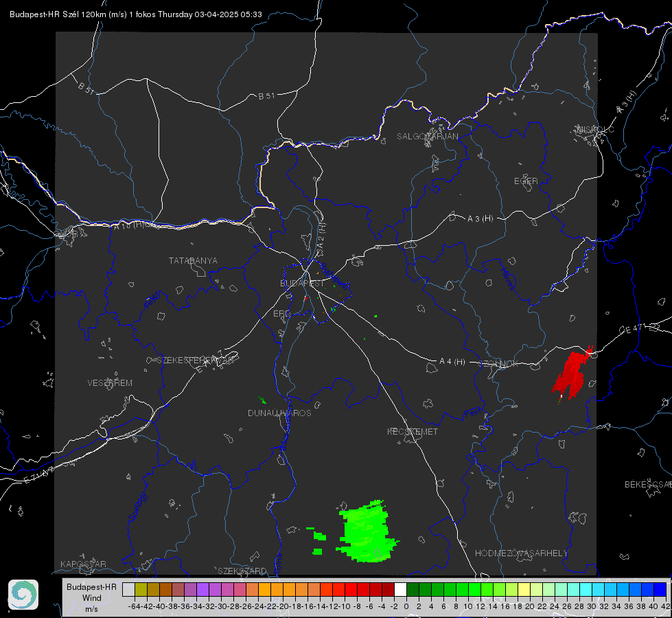Click the 'A 4 (H)' road label

452,362
